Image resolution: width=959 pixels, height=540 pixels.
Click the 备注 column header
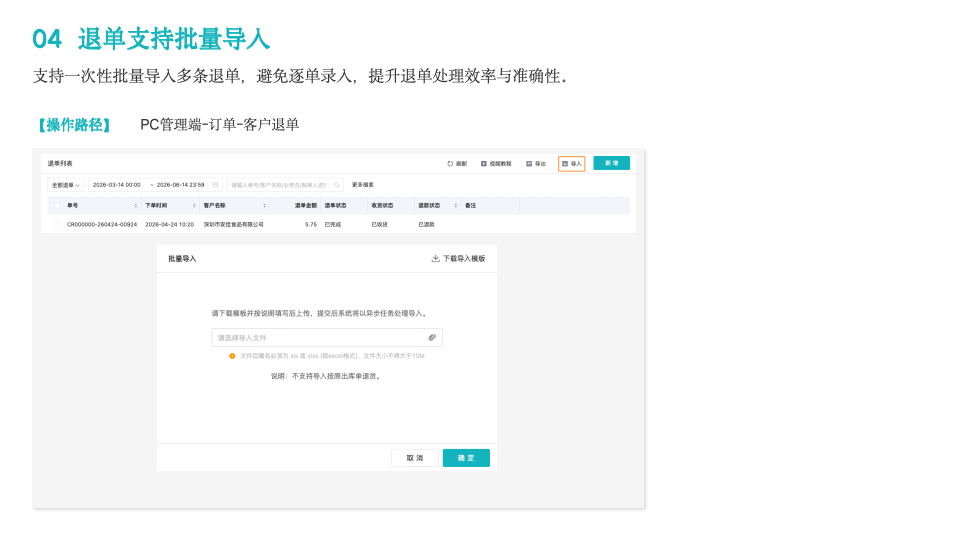(x=470, y=205)
